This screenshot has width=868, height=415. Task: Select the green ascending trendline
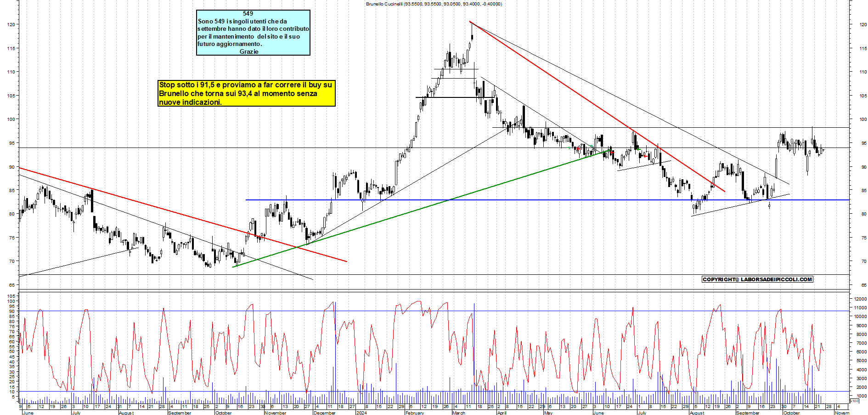tap(423, 208)
